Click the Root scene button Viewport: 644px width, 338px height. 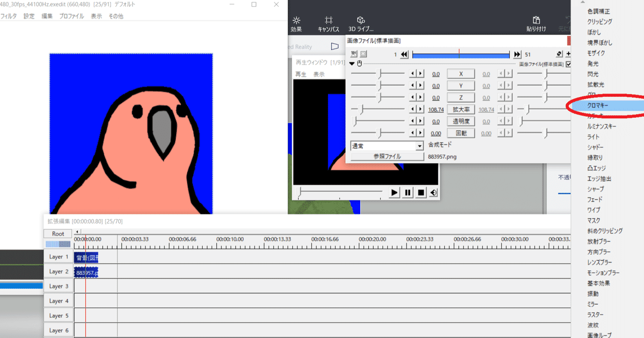[x=58, y=234]
